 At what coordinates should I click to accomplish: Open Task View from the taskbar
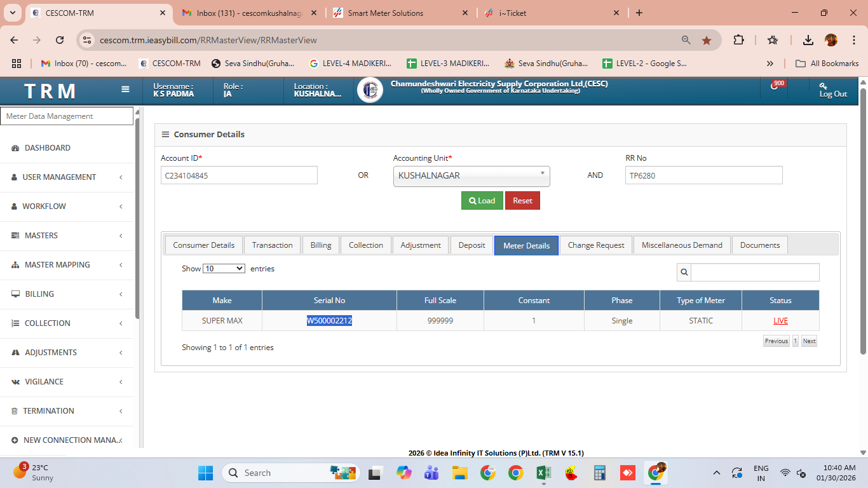375,473
